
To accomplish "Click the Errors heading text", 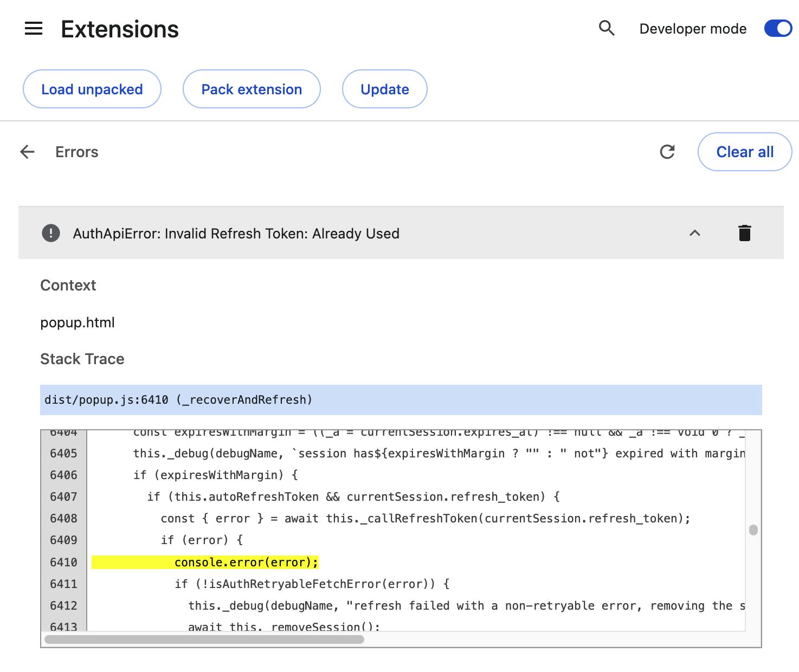I will pyautogui.click(x=77, y=152).
